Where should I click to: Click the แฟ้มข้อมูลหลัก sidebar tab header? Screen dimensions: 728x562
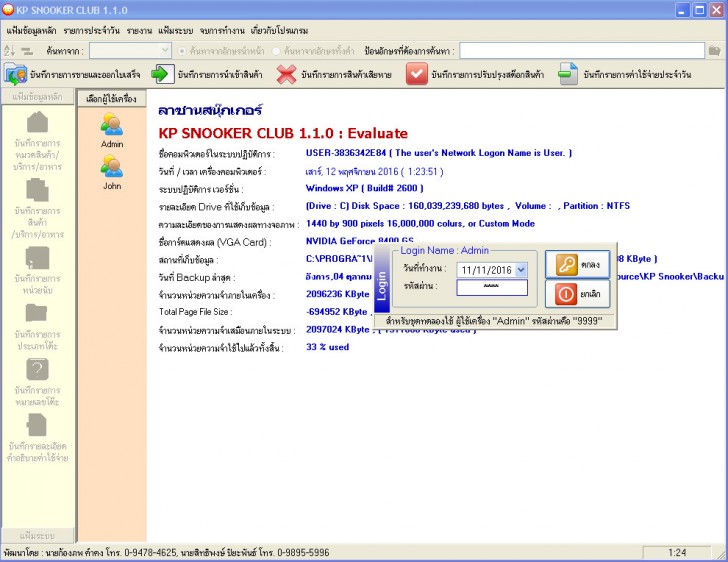coord(37,97)
